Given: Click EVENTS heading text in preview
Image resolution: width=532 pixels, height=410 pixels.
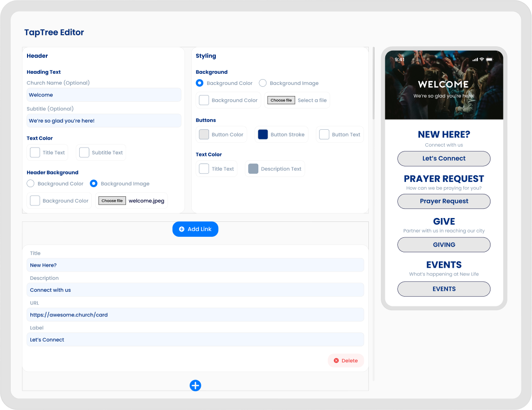Looking at the screenshot, I should coord(444,265).
